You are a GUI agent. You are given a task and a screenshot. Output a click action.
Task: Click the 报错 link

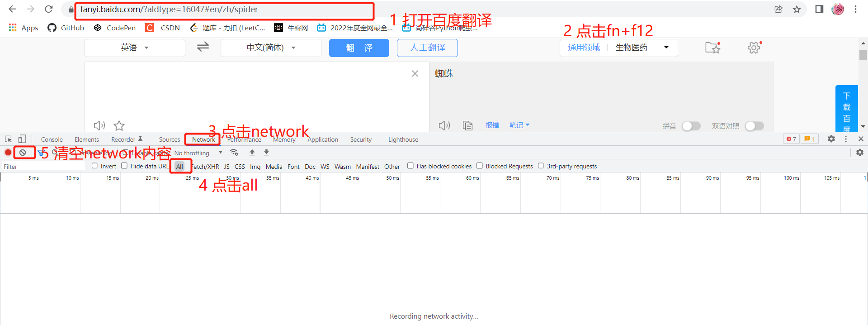[492, 125]
